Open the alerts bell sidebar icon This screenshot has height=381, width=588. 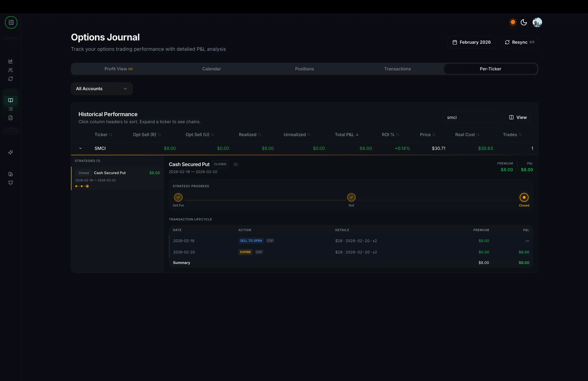10,183
